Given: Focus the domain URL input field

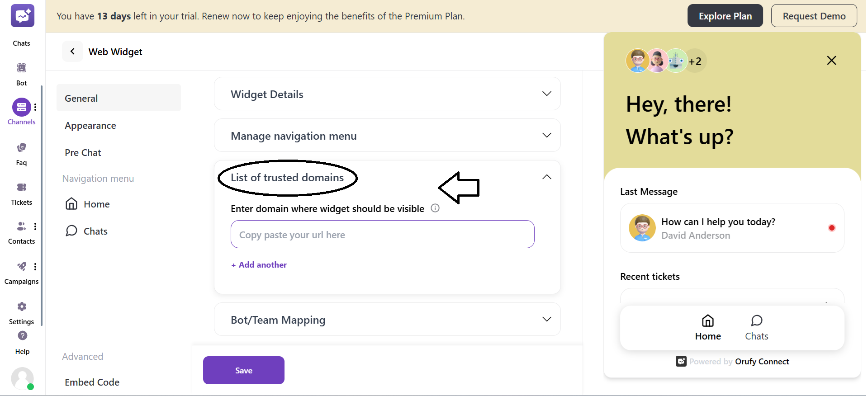Looking at the screenshot, I should pyautogui.click(x=382, y=235).
